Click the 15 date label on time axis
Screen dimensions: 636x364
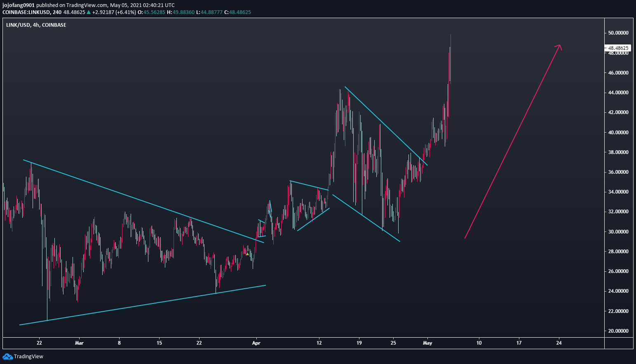pyautogui.click(x=159, y=343)
